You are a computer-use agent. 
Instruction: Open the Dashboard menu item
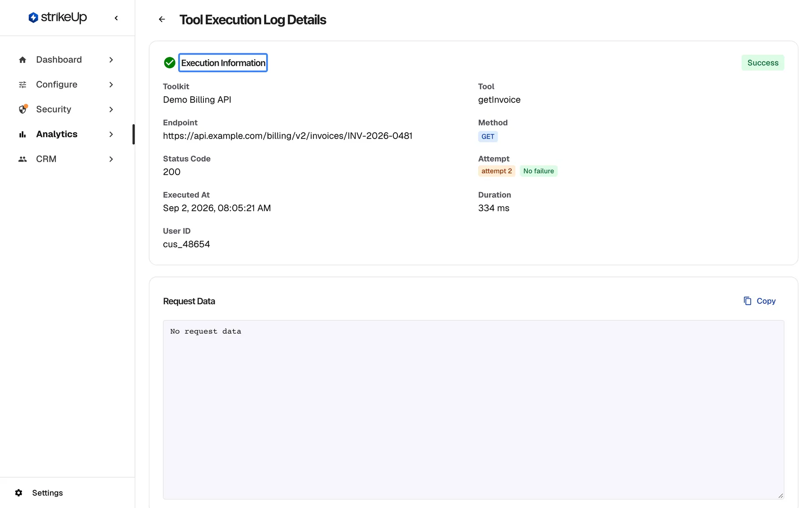[x=67, y=60]
